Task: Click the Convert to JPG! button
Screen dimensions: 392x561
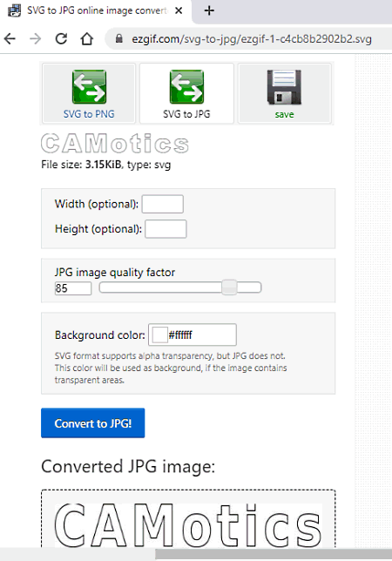Action: pyautogui.click(x=93, y=422)
